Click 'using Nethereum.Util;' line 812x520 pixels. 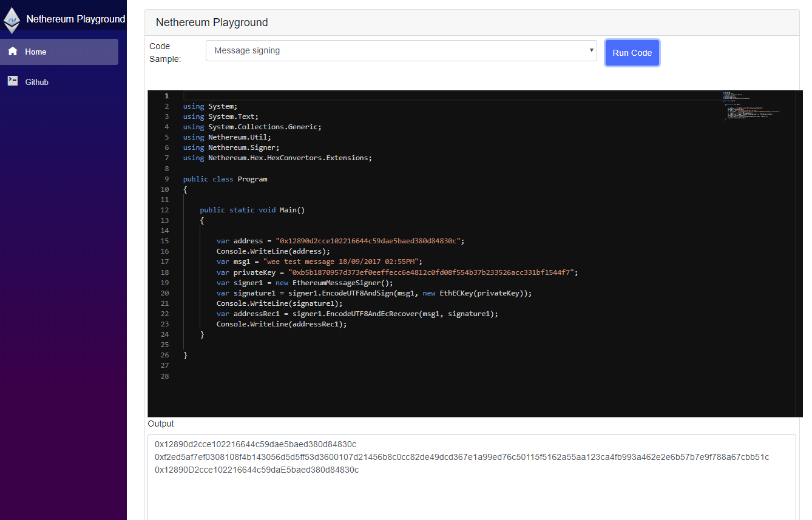pos(227,137)
